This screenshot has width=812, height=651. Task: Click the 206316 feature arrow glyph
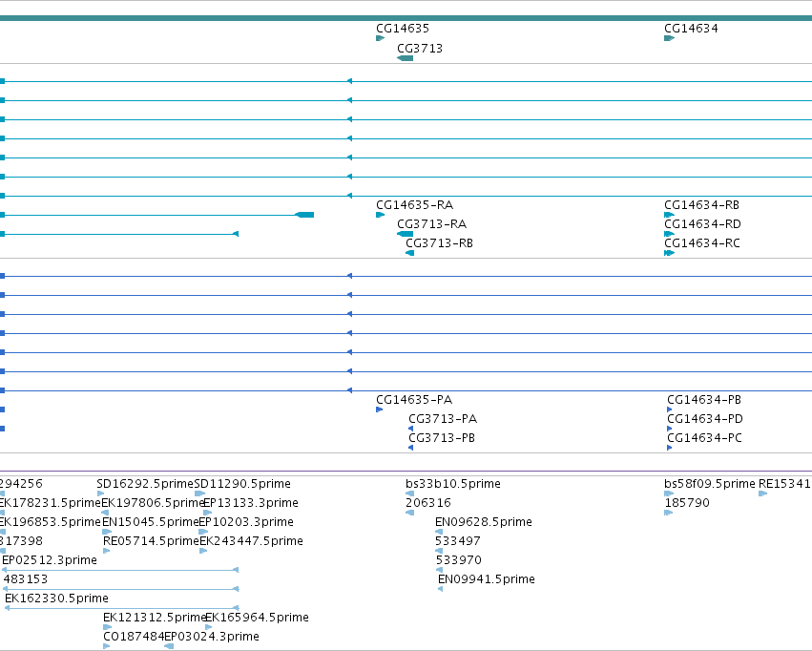409,513
